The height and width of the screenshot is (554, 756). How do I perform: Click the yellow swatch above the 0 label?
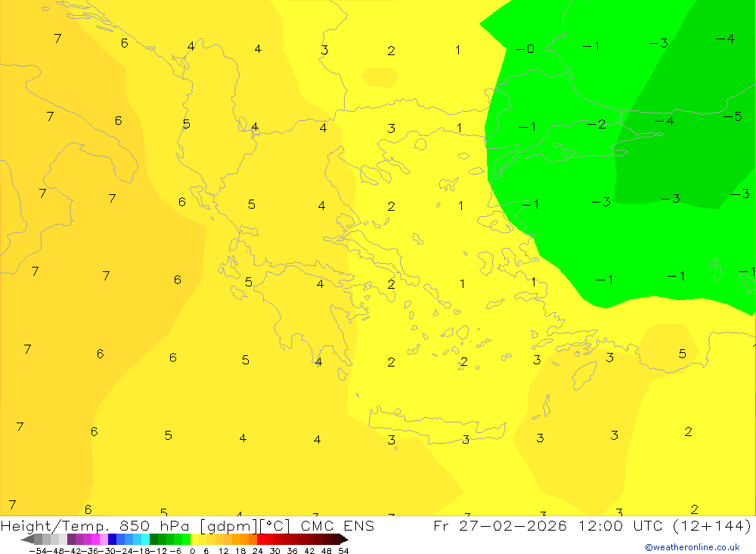(195, 540)
